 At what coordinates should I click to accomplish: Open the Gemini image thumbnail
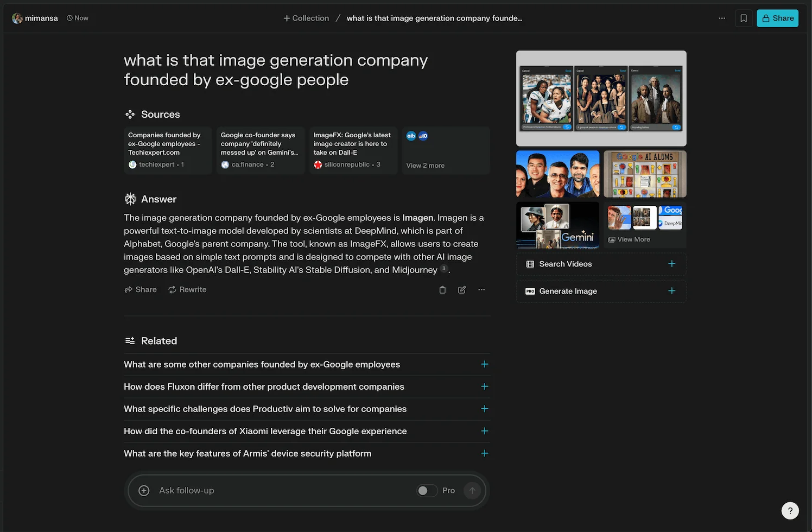(x=557, y=225)
